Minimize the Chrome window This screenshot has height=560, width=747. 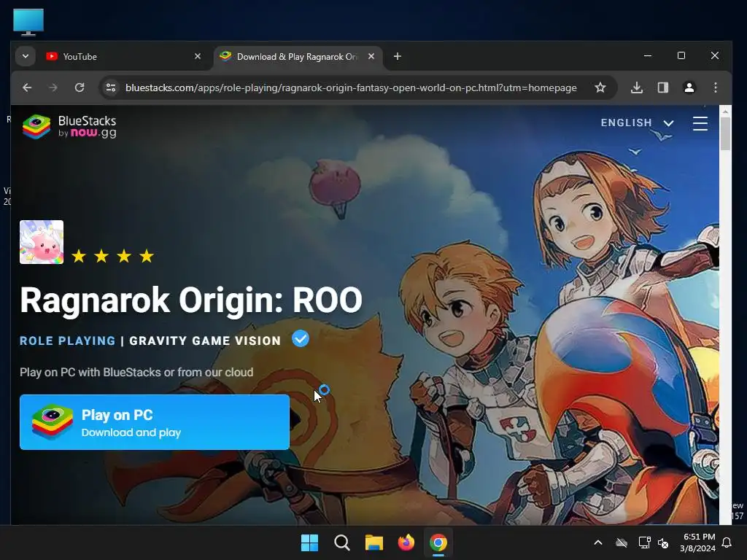(648, 55)
